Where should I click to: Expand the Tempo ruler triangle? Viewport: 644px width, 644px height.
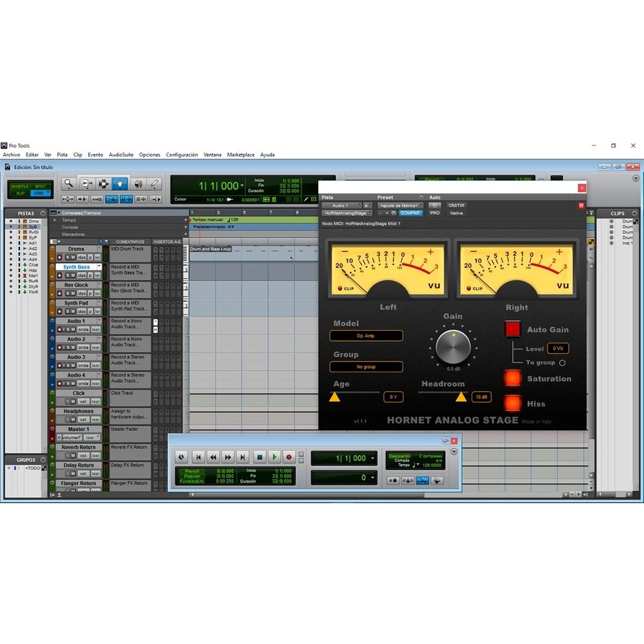coord(55,220)
